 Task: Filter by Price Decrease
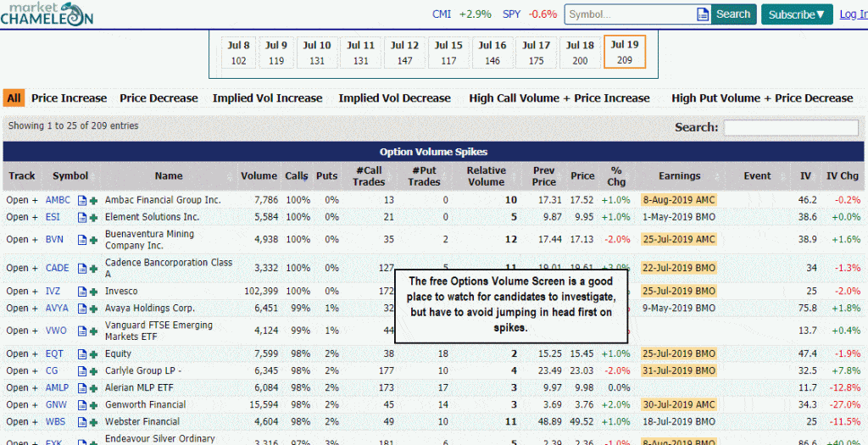pos(159,98)
